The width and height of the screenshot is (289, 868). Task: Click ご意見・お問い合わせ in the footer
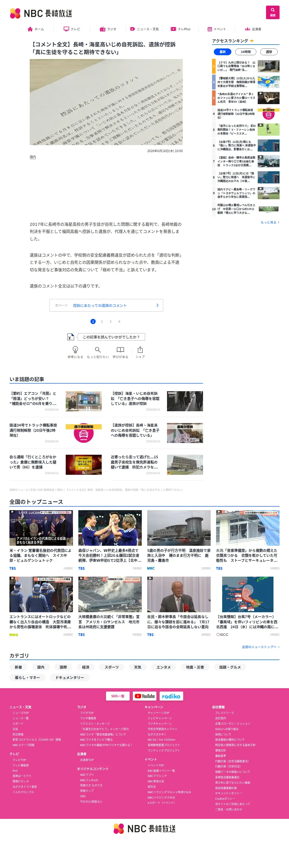pyautogui.click(x=228, y=809)
